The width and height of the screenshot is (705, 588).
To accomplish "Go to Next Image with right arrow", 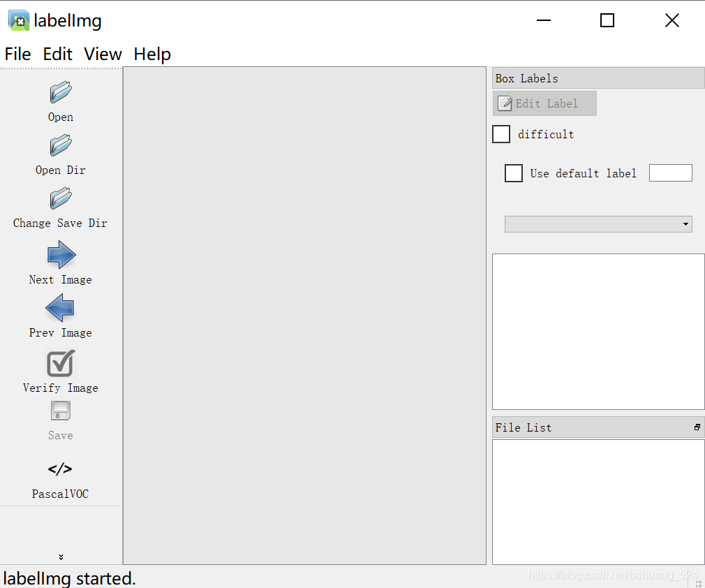I will [x=61, y=255].
